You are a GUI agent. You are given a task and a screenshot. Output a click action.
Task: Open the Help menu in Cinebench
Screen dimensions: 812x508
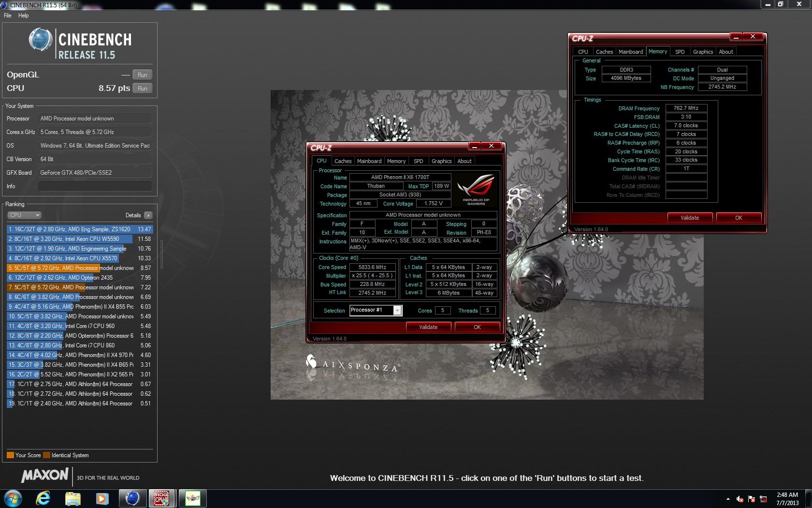pyautogui.click(x=23, y=15)
